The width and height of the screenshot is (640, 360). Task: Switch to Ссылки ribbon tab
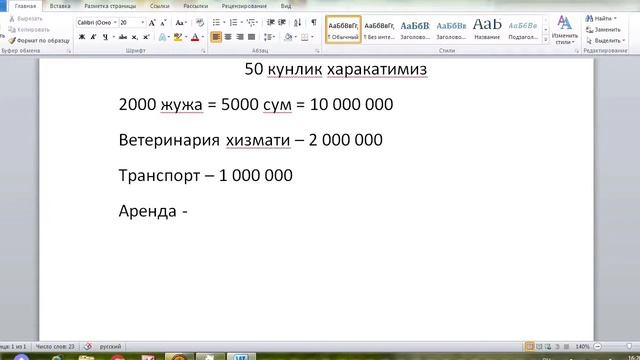pos(160,6)
